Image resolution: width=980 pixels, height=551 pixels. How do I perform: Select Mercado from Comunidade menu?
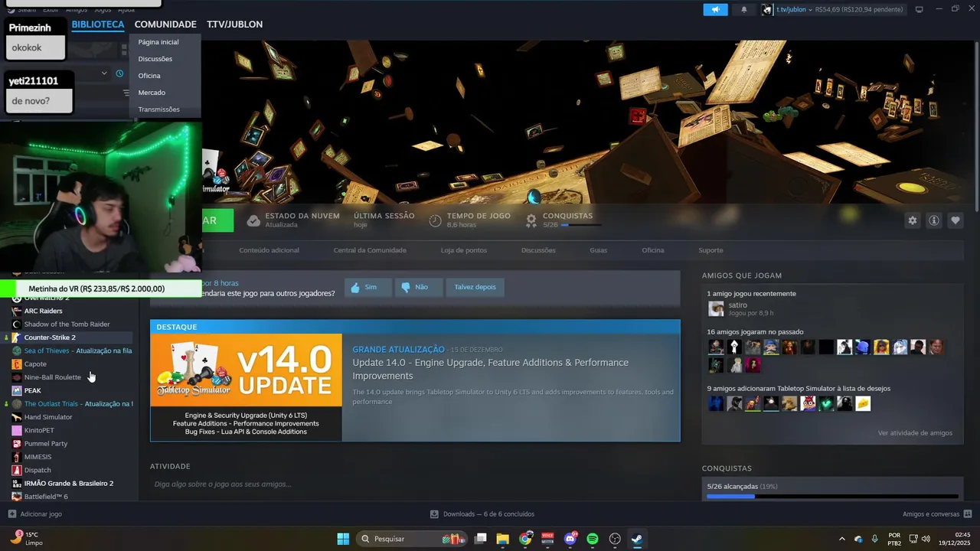point(152,93)
